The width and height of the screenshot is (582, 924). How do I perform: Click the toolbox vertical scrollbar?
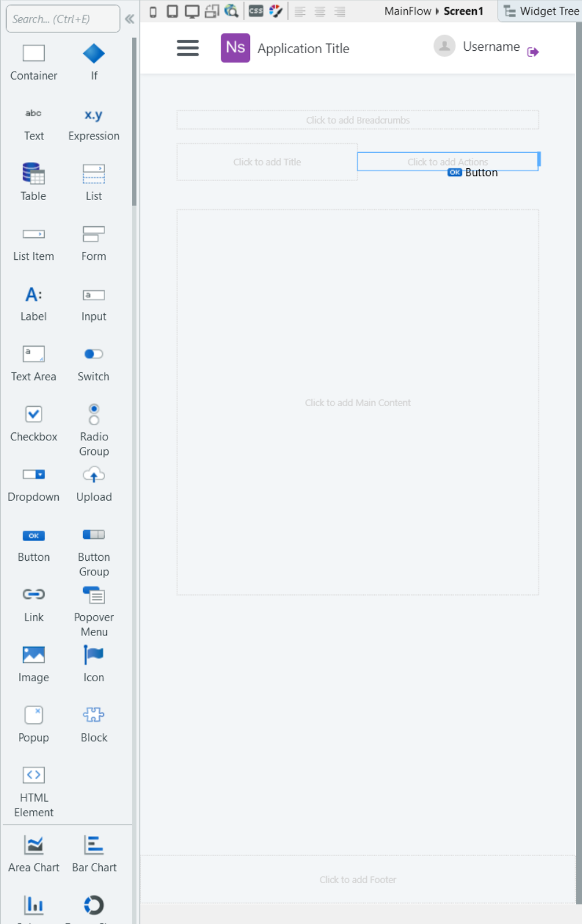coord(134,121)
